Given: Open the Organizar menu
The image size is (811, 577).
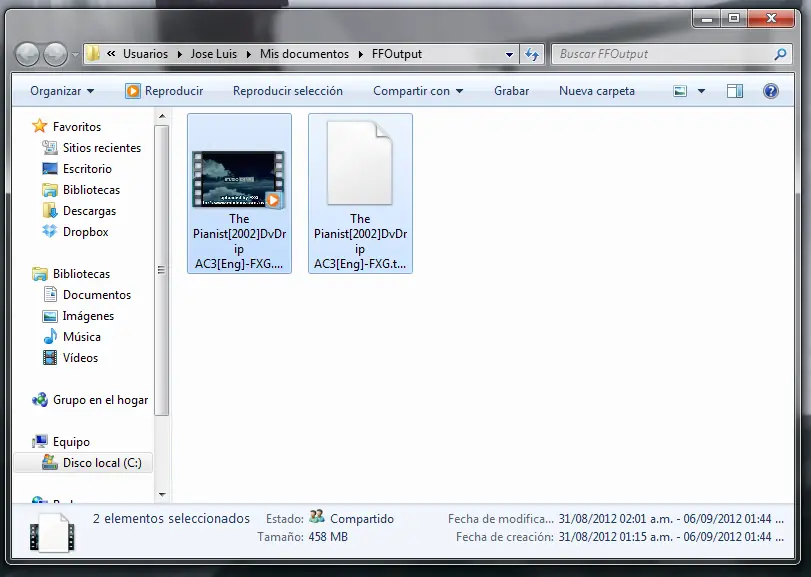Looking at the screenshot, I should 62,91.
